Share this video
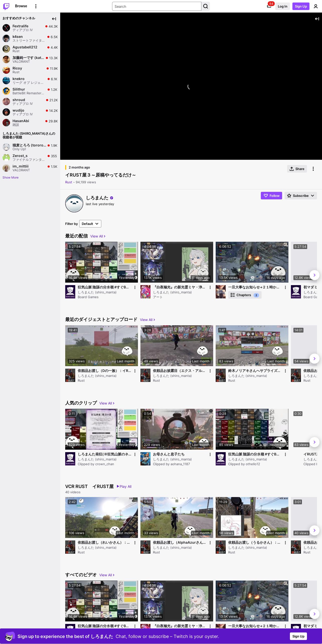 point(297,169)
